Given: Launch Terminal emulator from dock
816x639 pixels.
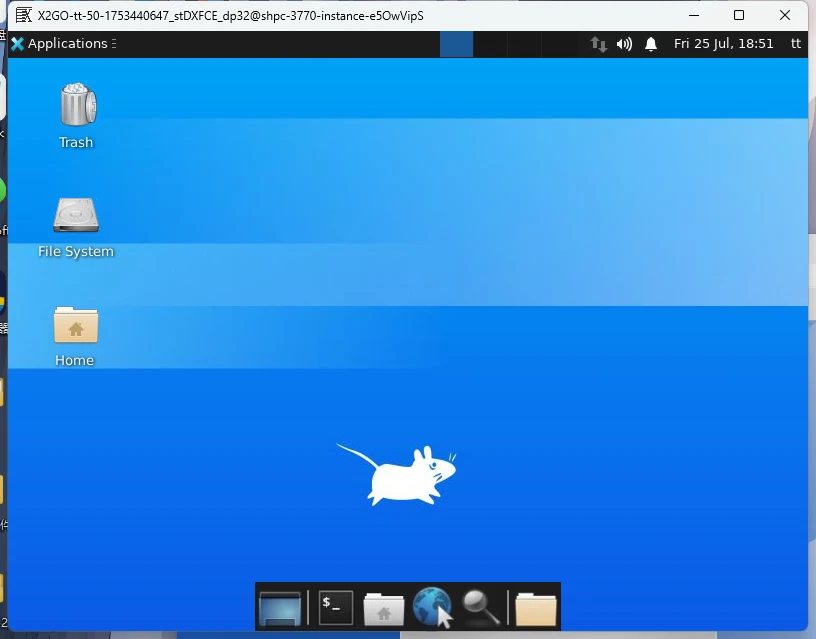Looking at the screenshot, I should tap(336, 607).
